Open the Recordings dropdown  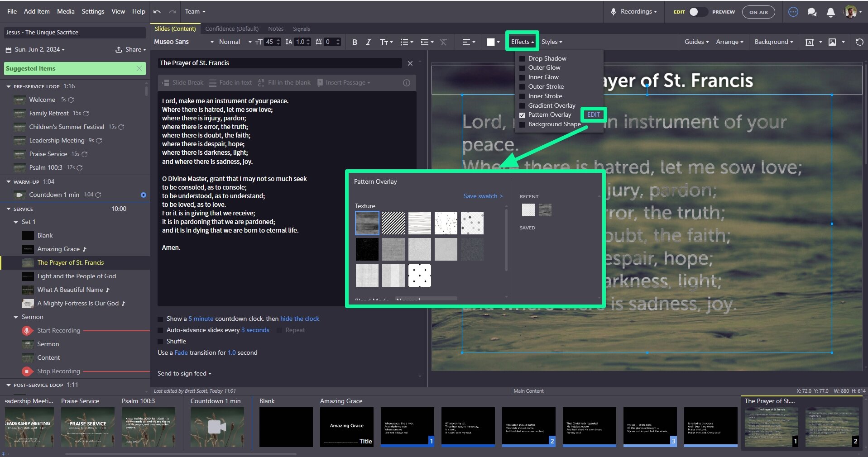click(x=633, y=12)
